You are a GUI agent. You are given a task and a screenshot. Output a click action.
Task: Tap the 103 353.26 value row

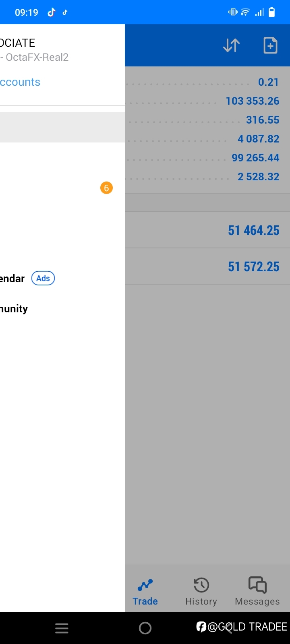207,101
